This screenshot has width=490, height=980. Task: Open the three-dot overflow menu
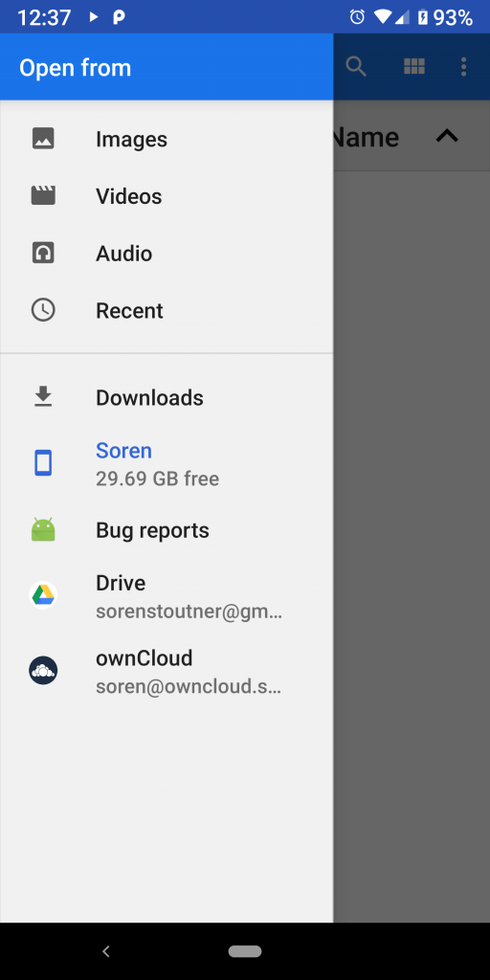tap(464, 66)
